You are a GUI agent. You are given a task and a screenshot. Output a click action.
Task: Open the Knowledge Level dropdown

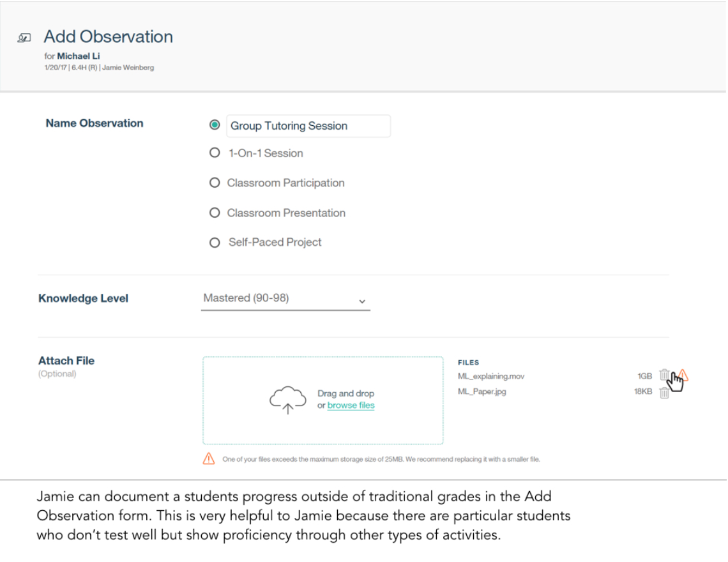[x=285, y=298]
